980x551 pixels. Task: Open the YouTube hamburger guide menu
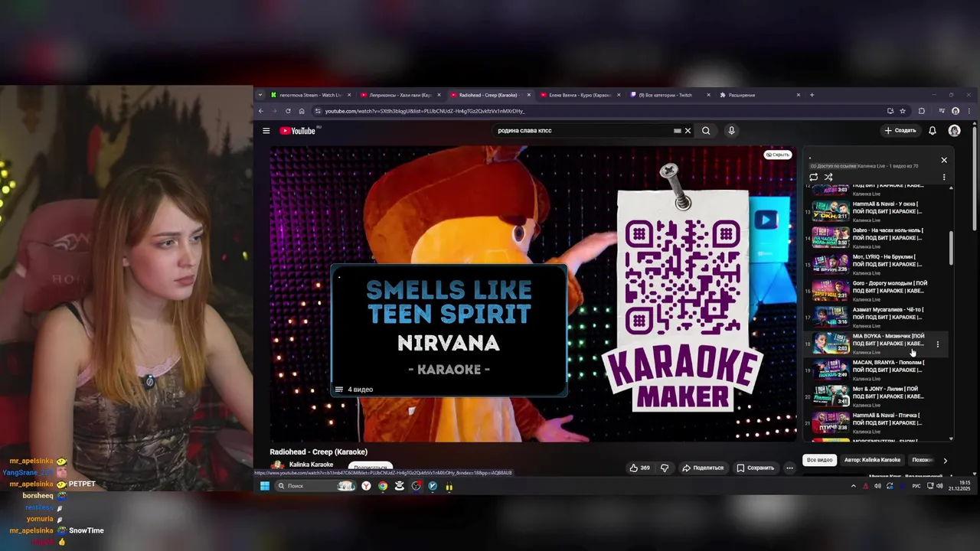click(266, 131)
